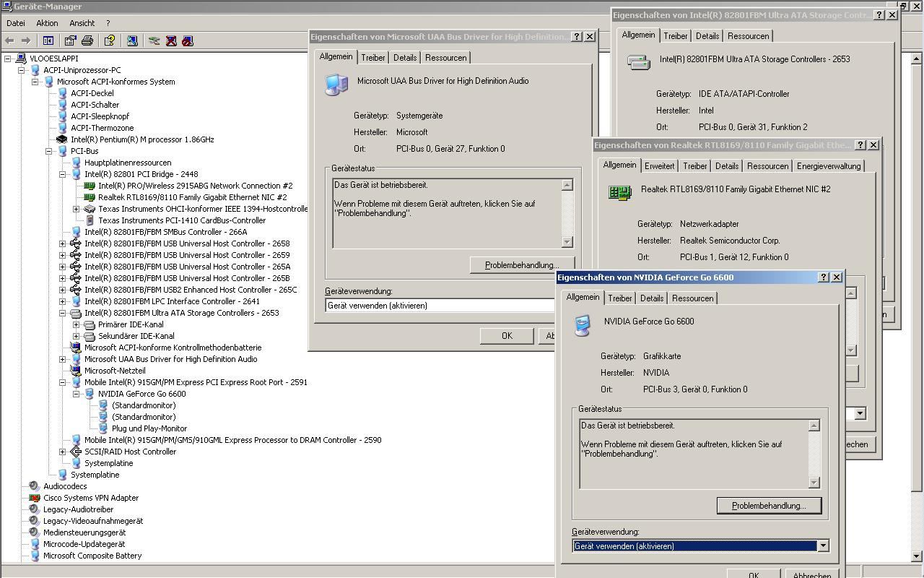Click the Plug und Play-Monitor icon

(x=103, y=428)
